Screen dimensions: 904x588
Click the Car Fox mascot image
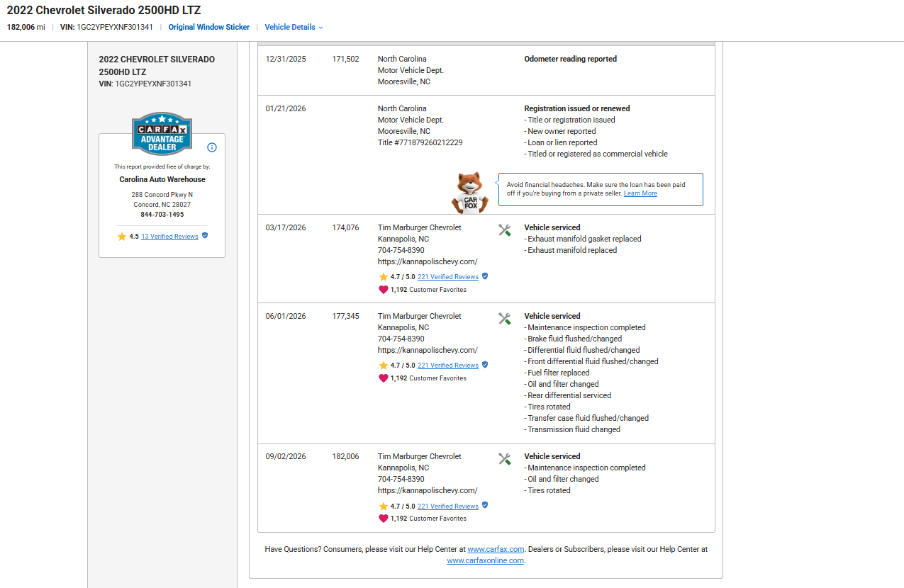pyautogui.click(x=469, y=193)
